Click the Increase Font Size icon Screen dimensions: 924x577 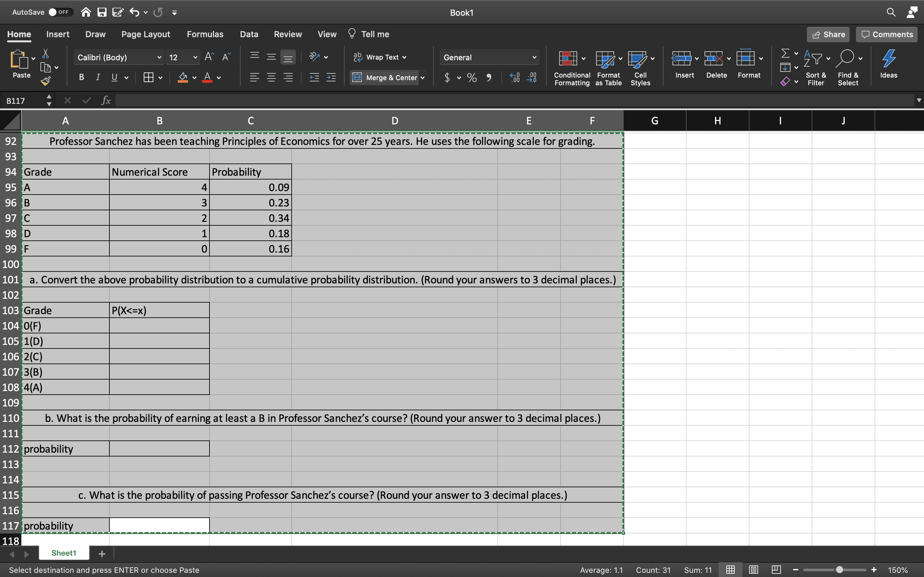coord(209,57)
